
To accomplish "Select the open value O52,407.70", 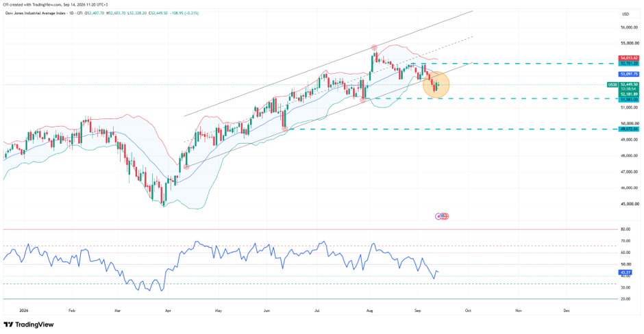I will point(95,13).
